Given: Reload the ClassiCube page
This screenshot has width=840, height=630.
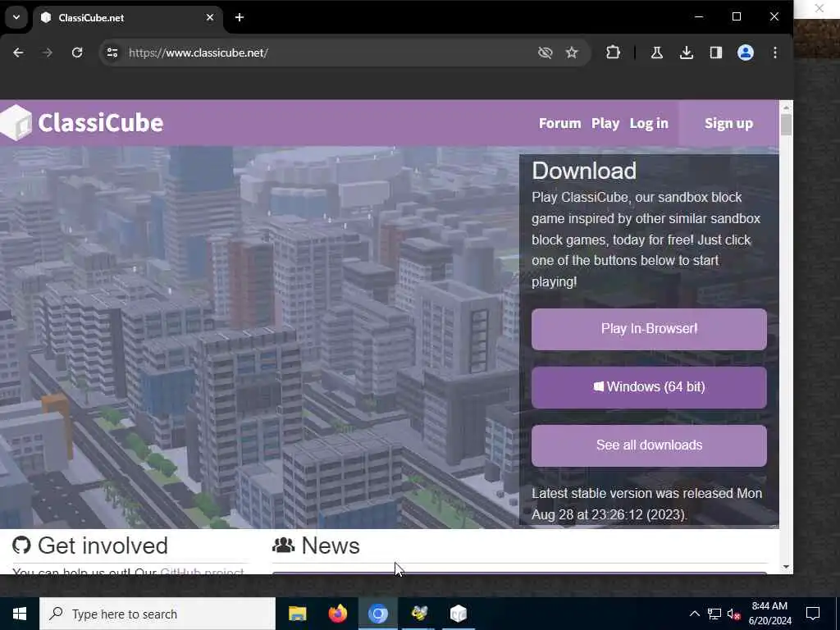Looking at the screenshot, I should [x=77, y=52].
